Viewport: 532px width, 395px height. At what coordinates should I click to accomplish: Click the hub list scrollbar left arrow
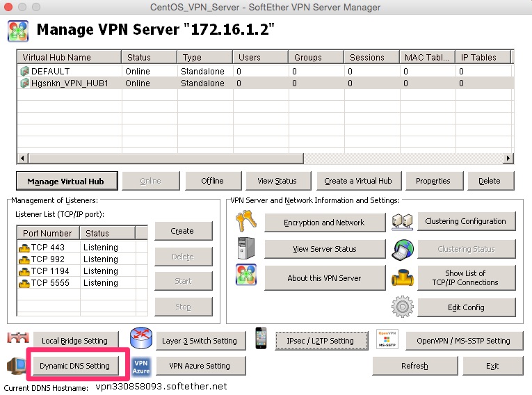pos(23,158)
